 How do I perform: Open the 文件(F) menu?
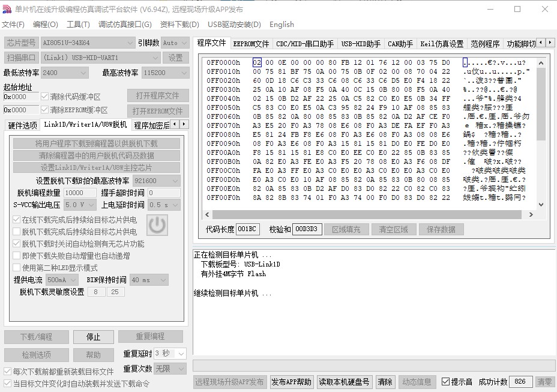[x=13, y=24]
